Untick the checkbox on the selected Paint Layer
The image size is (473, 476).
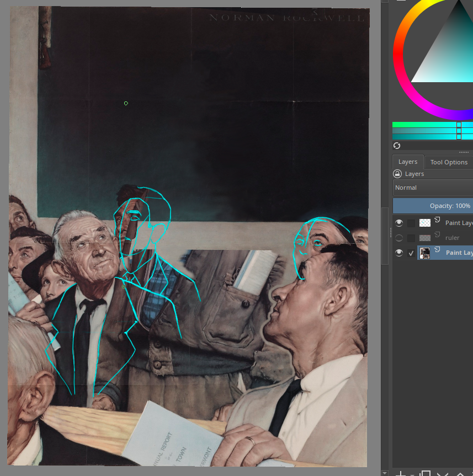[411, 253]
